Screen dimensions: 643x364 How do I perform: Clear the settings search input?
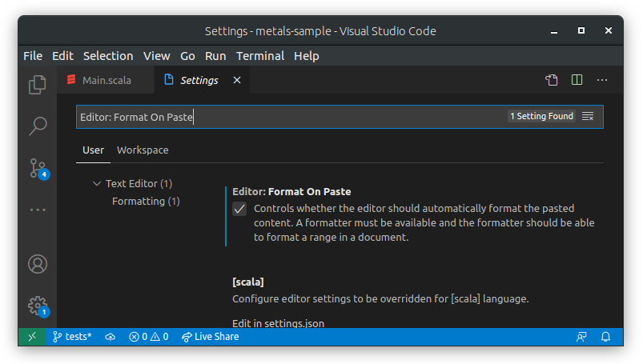pyautogui.click(x=588, y=117)
